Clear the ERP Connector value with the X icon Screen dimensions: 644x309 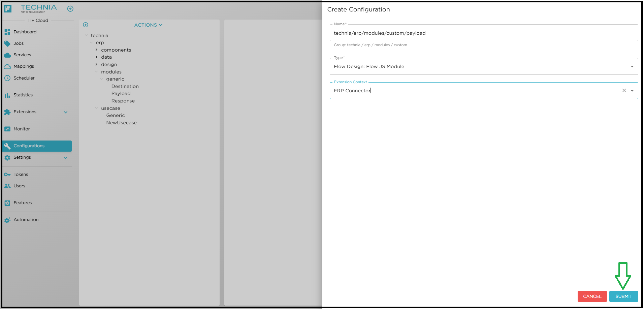click(624, 91)
